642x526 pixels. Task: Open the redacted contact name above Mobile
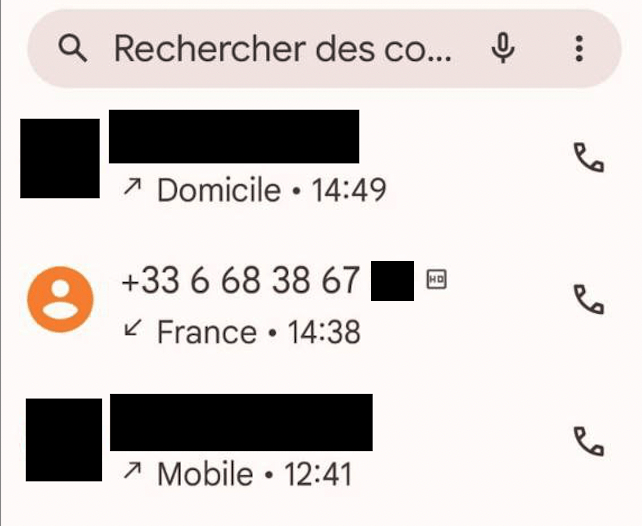point(240,421)
